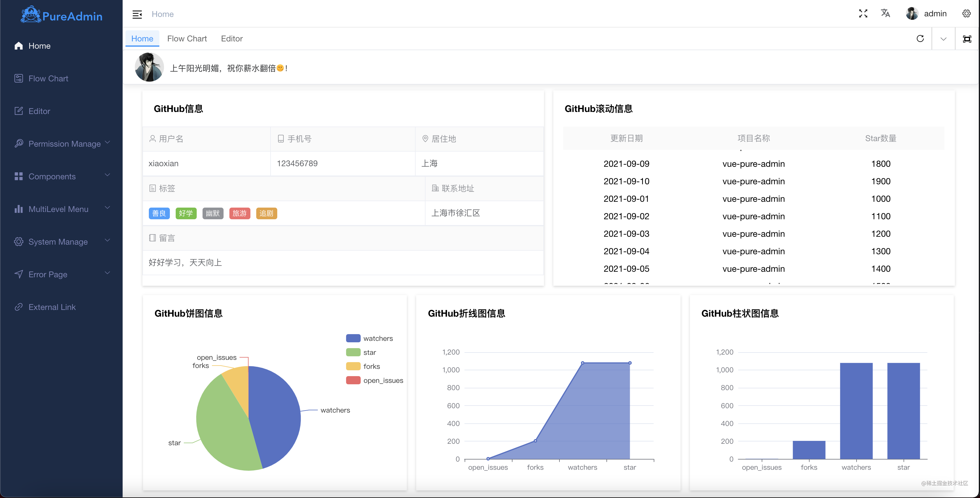Viewport: 980px width, 498px height.
Task: Toggle star legend in pie chart
Action: point(361,353)
